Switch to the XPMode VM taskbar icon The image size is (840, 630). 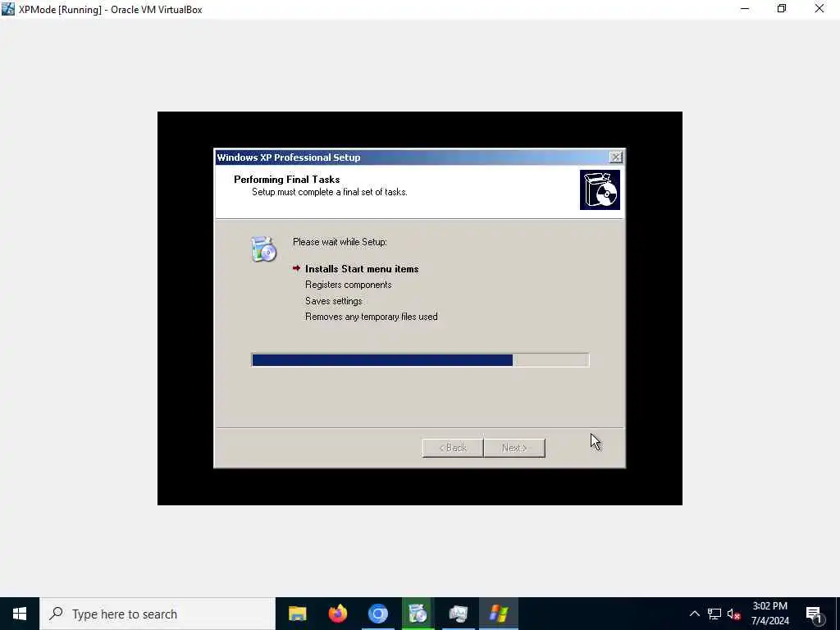point(498,614)
